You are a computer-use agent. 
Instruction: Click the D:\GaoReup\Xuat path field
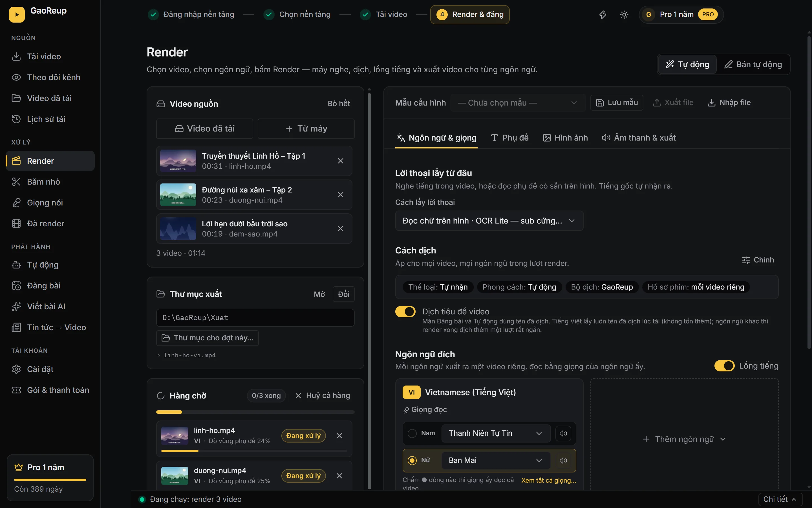click(x=255, y=318)
